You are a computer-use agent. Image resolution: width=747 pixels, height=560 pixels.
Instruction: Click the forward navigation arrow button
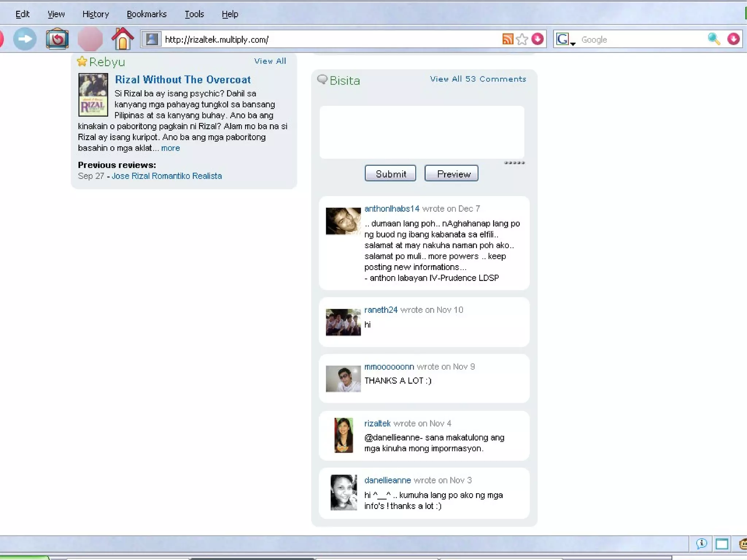pyautogui.click(x=25, y=39)
